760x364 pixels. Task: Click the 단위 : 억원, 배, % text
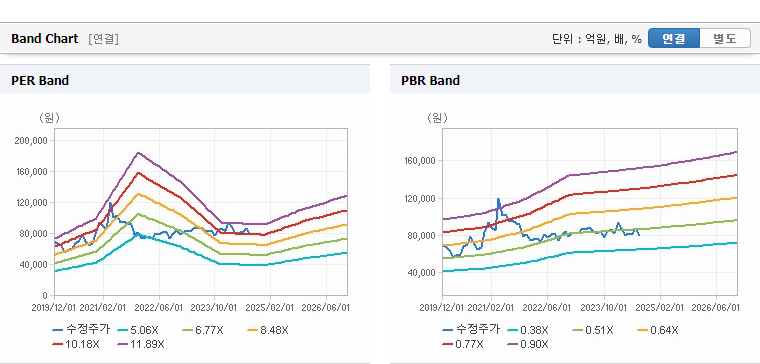(597, 39)
